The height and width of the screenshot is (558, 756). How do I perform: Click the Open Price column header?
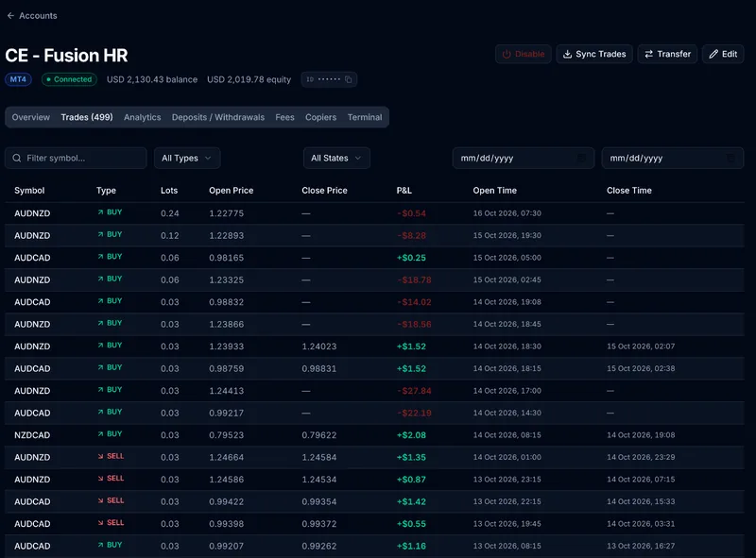[231, 191]
